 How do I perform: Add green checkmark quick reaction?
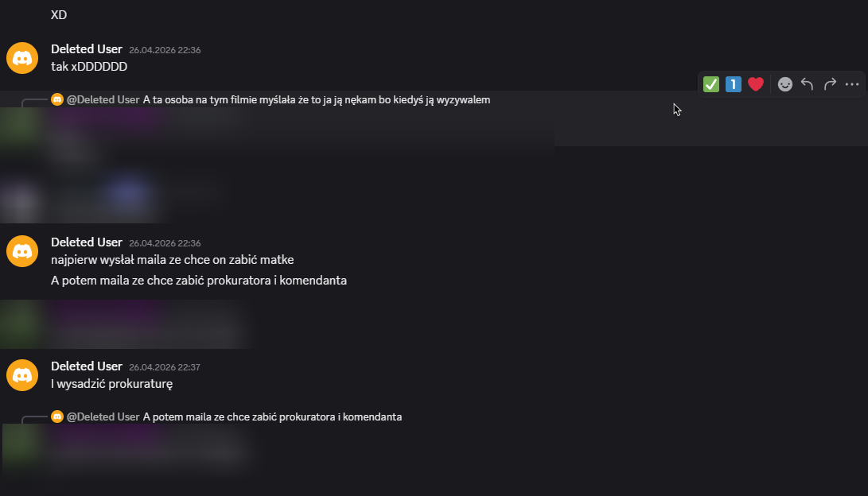(x=710, y=84)
